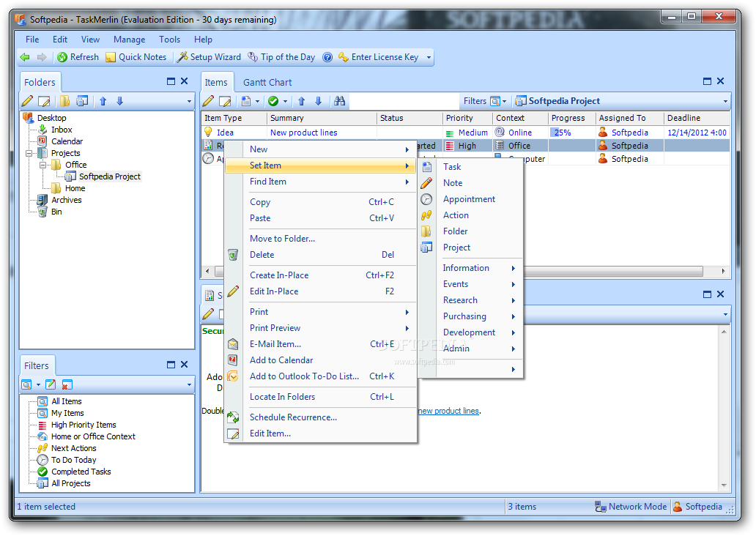Viewport: 756px width, 536px height.
Task: Open the Softpedia Project dropdown arrow
Action: 725,101
